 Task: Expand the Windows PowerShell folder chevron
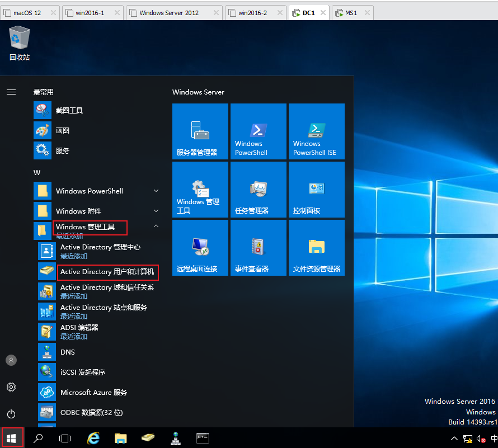click(156, 191)
